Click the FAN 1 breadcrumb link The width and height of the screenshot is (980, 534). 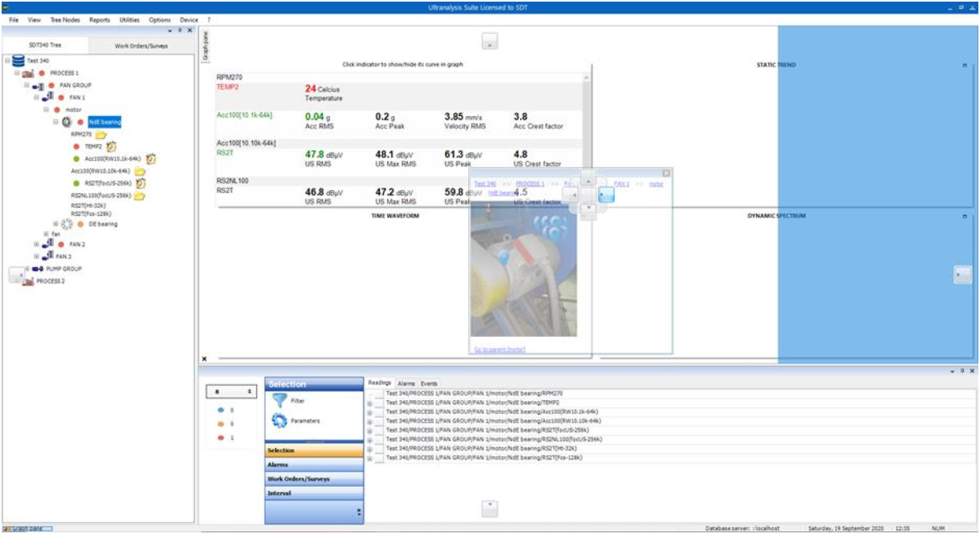[621, 184]
